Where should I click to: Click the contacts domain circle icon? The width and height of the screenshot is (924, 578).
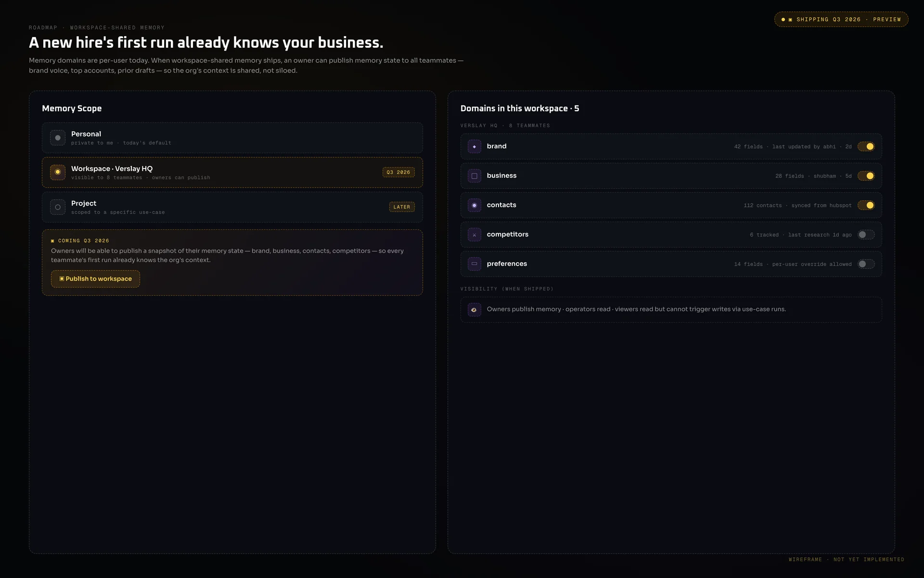[x=475, y=205]
